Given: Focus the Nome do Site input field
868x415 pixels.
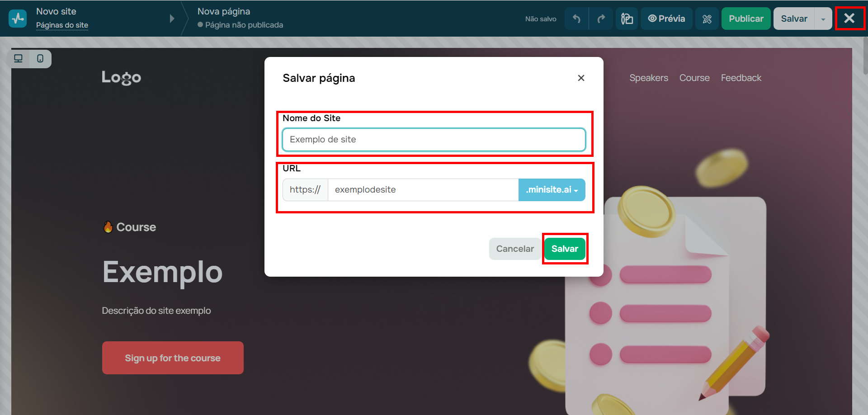Looking at the screenshot, I should pyautogui.click(x=434, y=140).
